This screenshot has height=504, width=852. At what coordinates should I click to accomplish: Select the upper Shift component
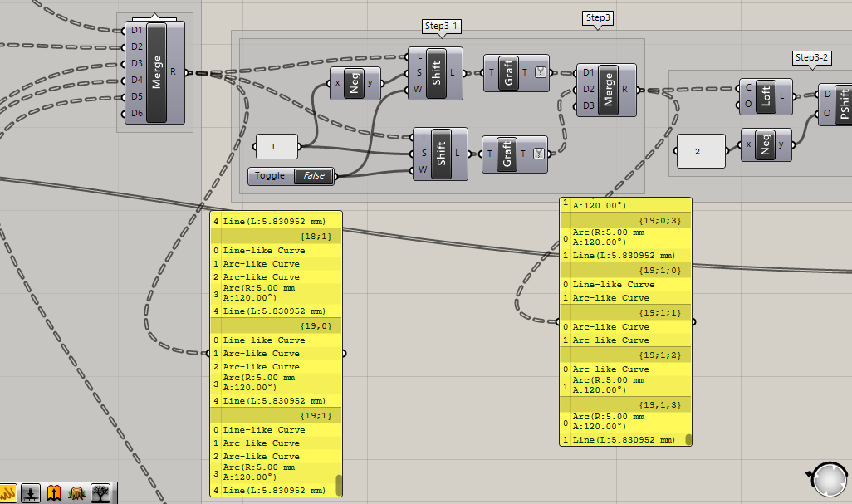pos(436,73)
